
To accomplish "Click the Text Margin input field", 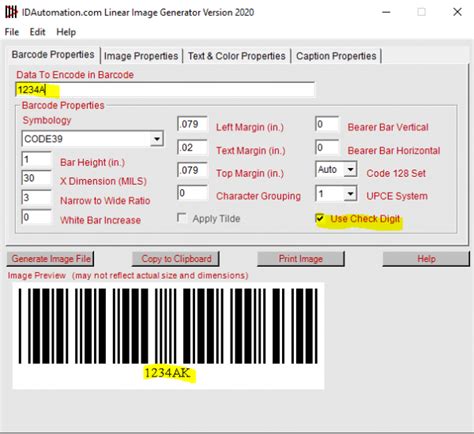I will [x=192, y=147].
